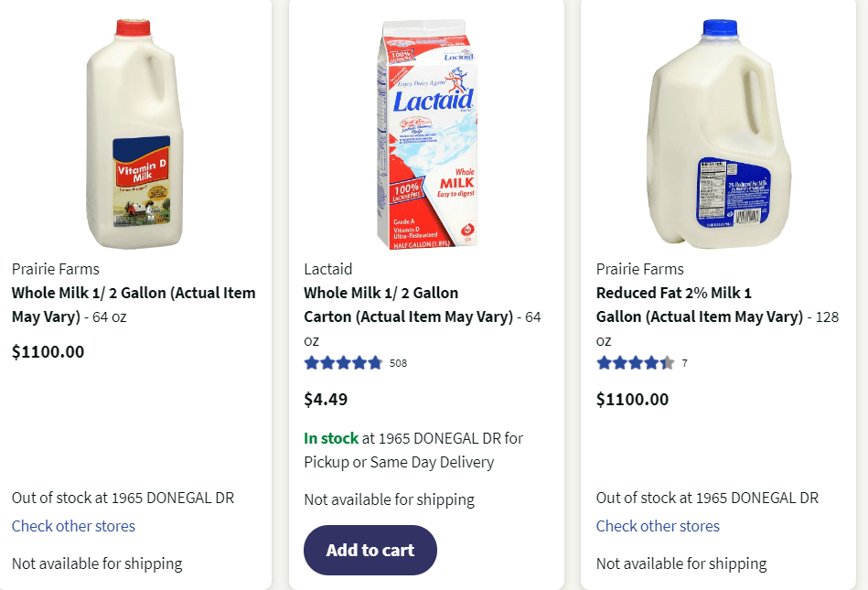Click Prairie Farms brand above Whole Milk title
This screenshot has height=590, width=868.
click(55, 269)
